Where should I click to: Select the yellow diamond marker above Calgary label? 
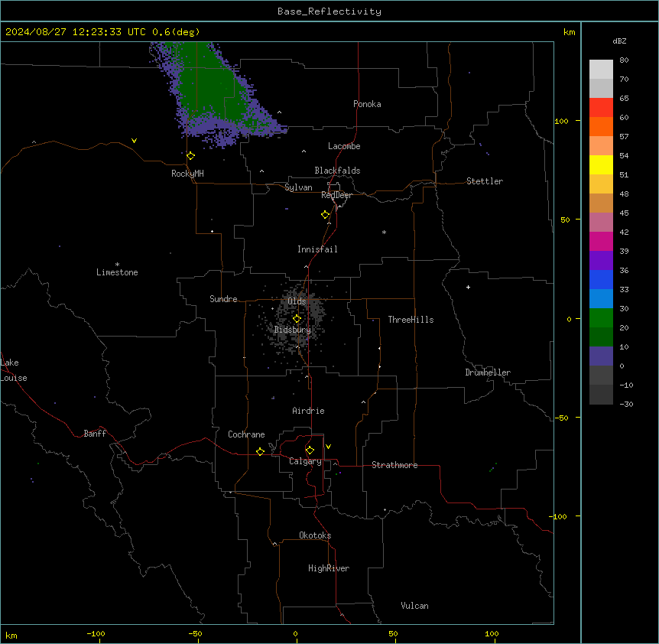click(x=310, y=450)
